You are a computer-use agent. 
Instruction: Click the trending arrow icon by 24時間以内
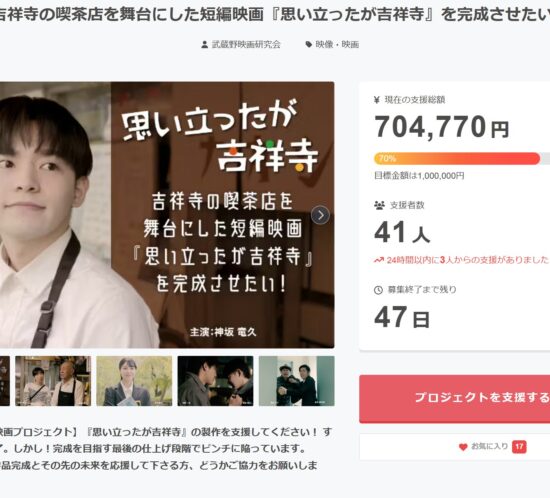379,260
